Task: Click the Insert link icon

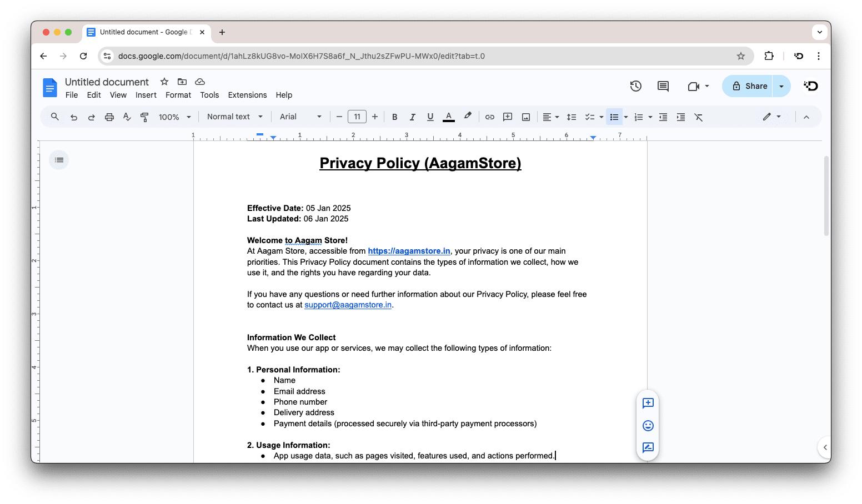Action: pyautogui.click(x=489, y=117)
